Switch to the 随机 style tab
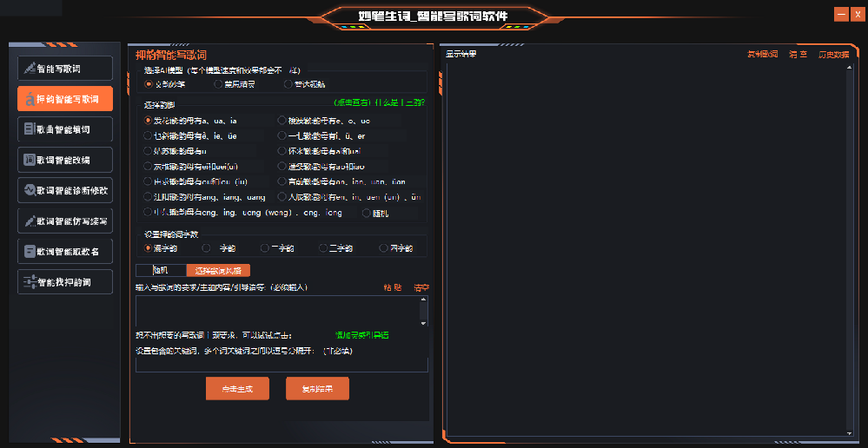 161,271
